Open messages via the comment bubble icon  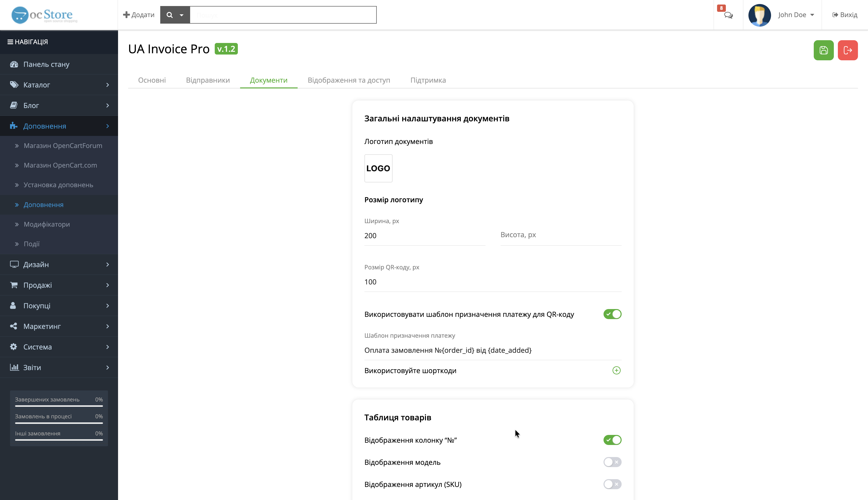[728, 16]
